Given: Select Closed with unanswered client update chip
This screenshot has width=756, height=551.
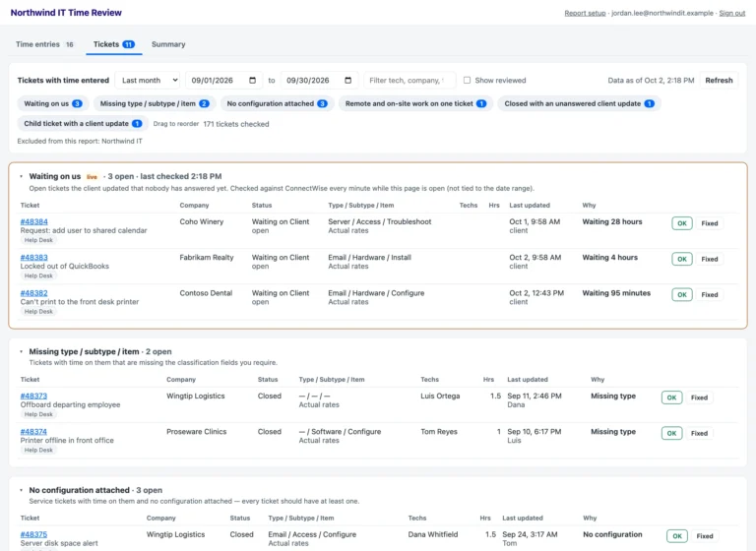Looking at the screenshot, I should tap(579, 103).
